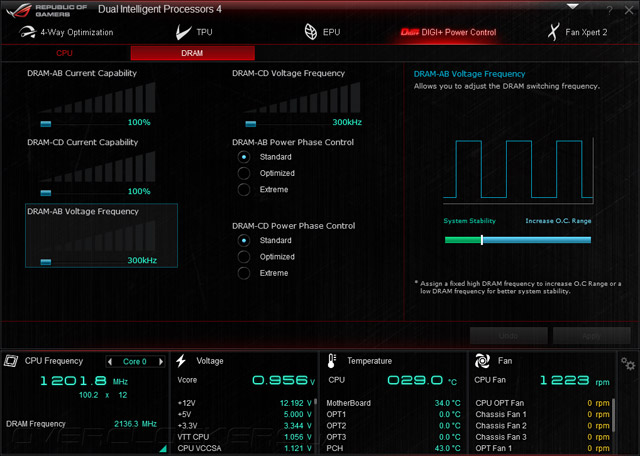Click the DRAM Frequency 2136.3 MHz value

136,424
